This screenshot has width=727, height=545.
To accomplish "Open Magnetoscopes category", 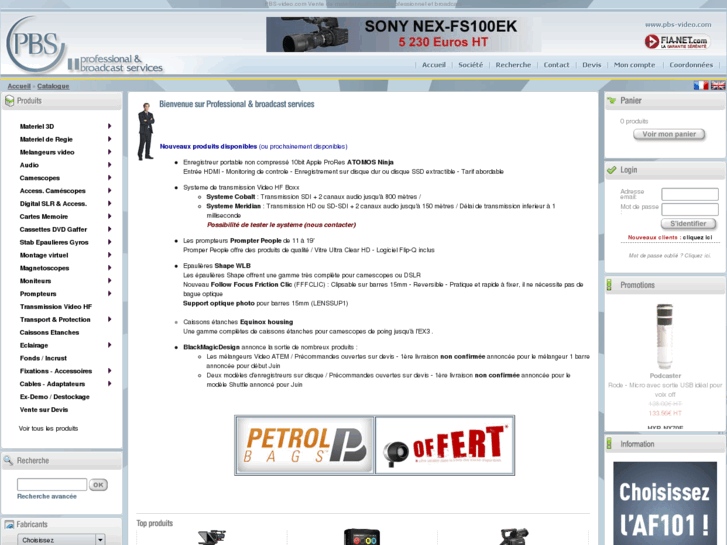I will [45, 268].
